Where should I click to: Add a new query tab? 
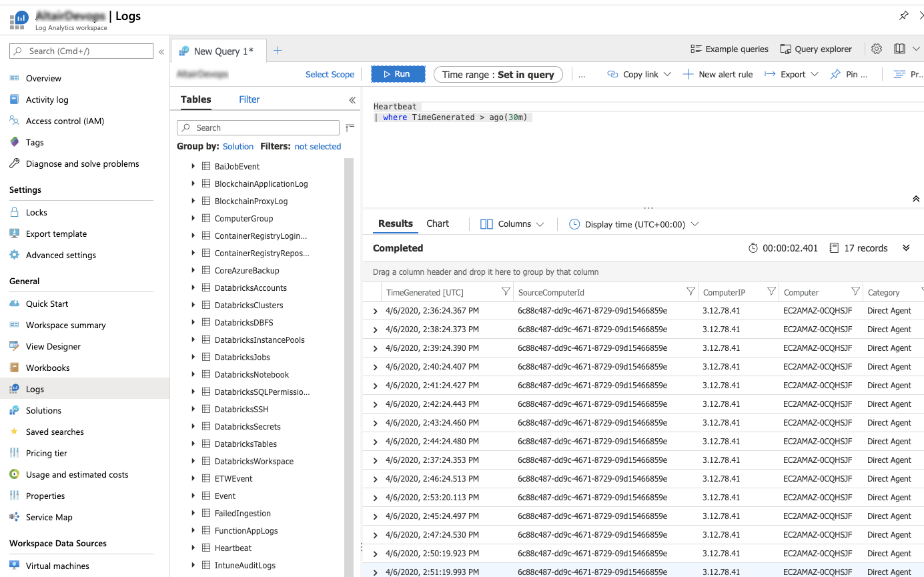tap(278, 51)
